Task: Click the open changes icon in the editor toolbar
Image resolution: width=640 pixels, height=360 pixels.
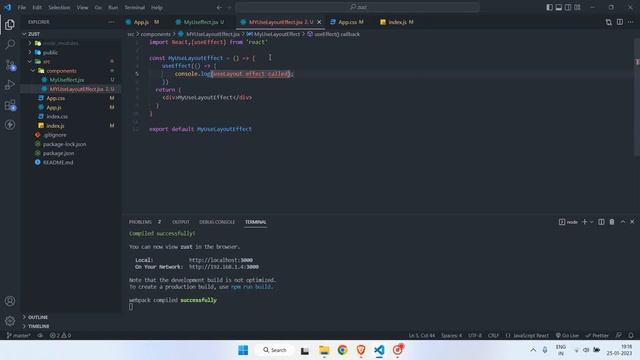Action: [x=609, y=22]
